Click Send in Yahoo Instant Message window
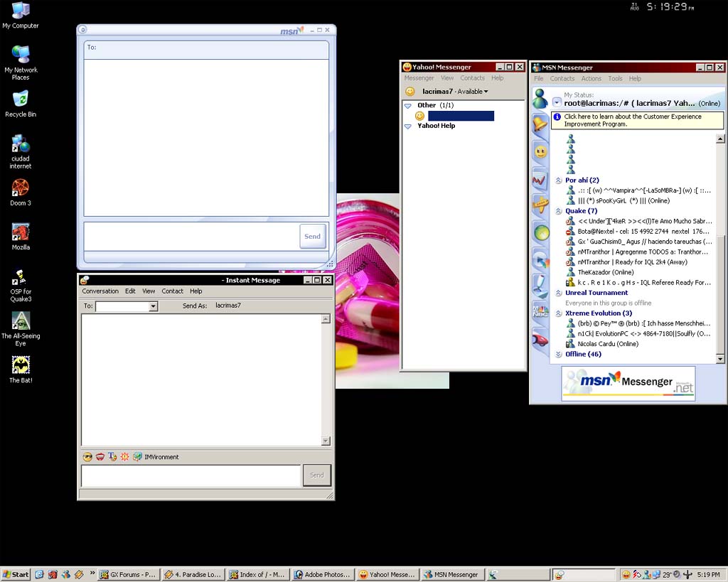The image size is (728, 582). point(317,475)
